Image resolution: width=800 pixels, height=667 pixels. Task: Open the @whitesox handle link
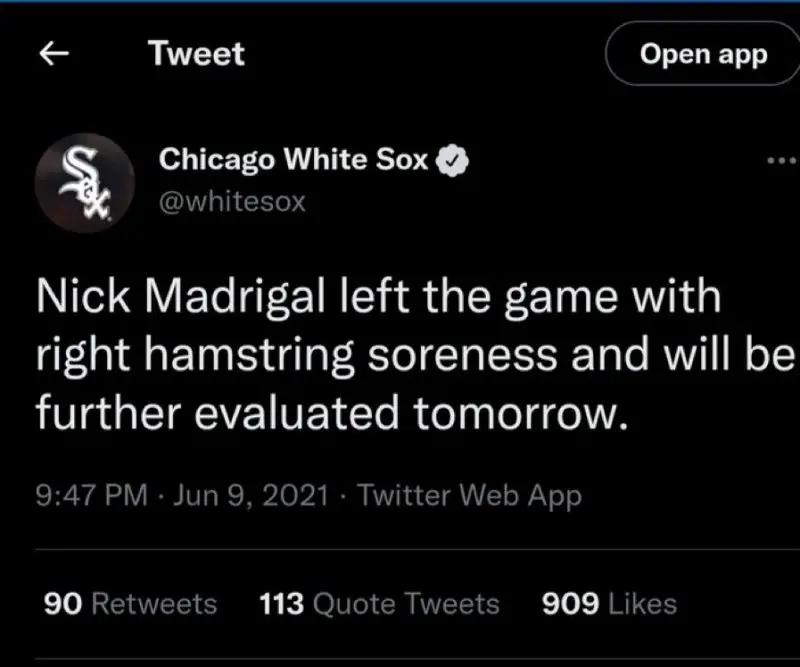pos(232,201)
